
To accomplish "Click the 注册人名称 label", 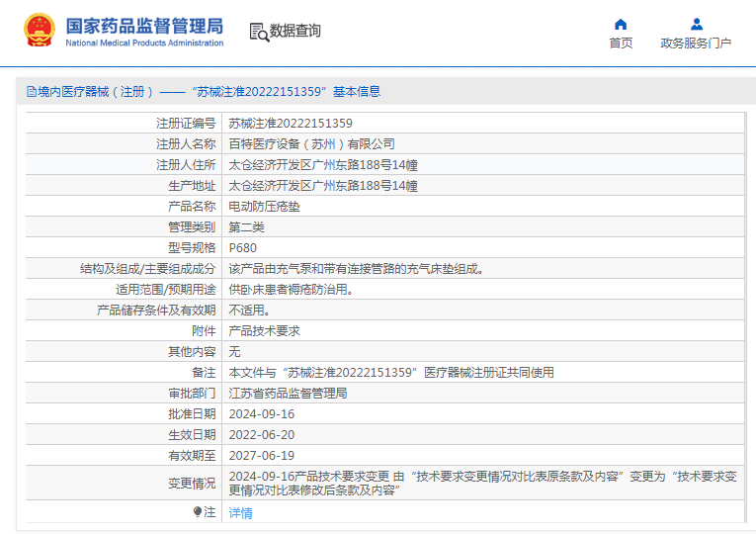I will point(186,144).
